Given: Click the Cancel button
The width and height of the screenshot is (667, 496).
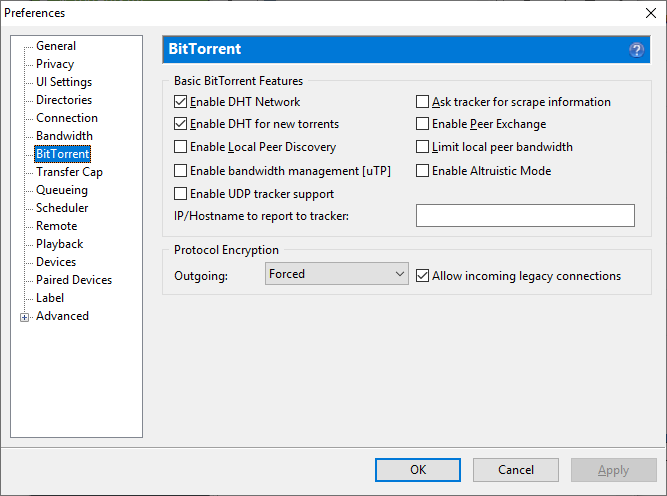Looking at the screenshot, I should click(516, 470).
